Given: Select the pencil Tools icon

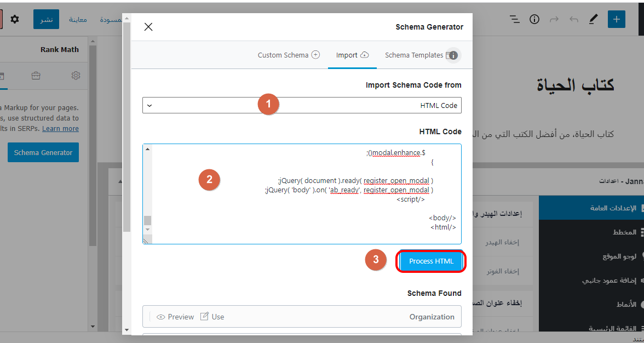Looking at the screenshot, I should tap(594, 19).
